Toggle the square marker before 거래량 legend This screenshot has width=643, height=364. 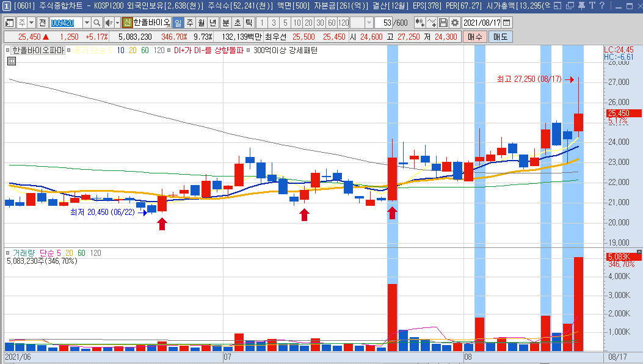coord(8,253)
